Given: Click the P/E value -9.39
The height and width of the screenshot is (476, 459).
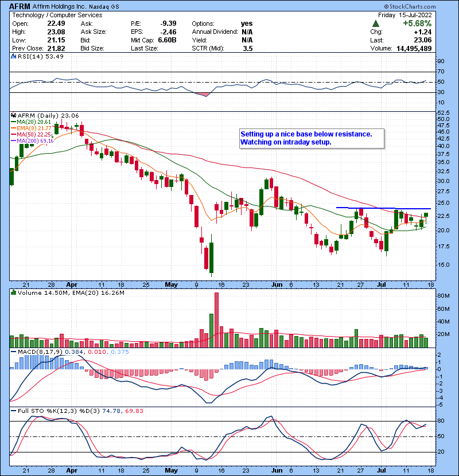Looking at the screenshot, I should pyautogui.click(x=168, y=24).
